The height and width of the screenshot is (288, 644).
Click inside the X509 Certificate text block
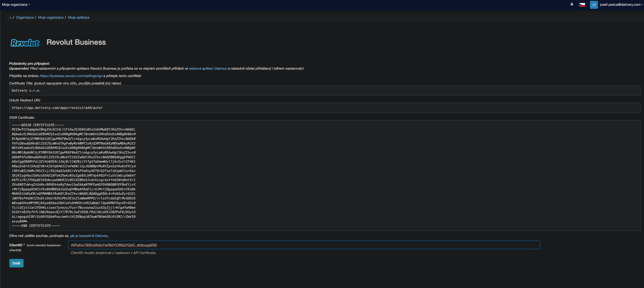(325, 176)
